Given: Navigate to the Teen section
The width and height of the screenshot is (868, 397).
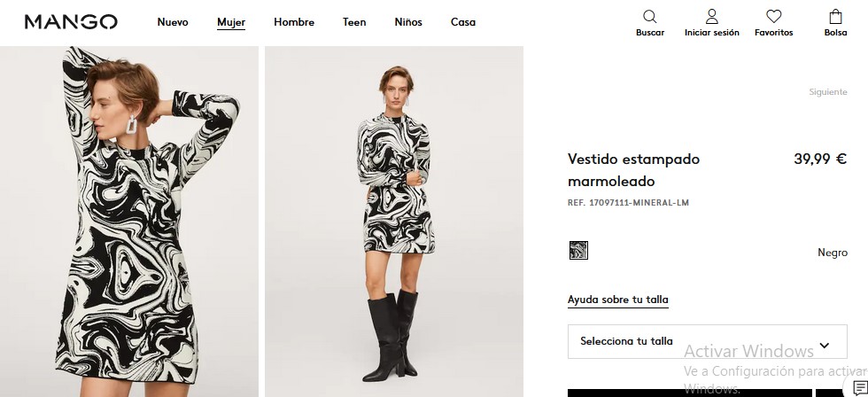Looking at the screenshot, I should pos(354,22).
